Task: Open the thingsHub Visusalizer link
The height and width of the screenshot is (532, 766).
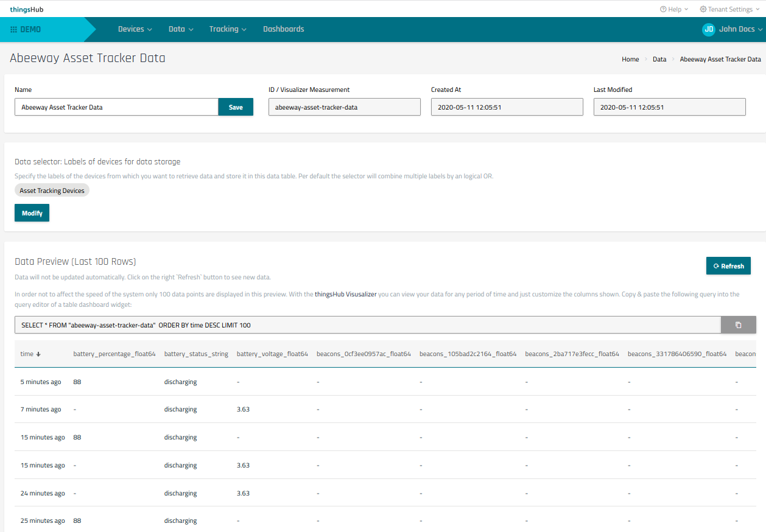Action: pos(345,294)
